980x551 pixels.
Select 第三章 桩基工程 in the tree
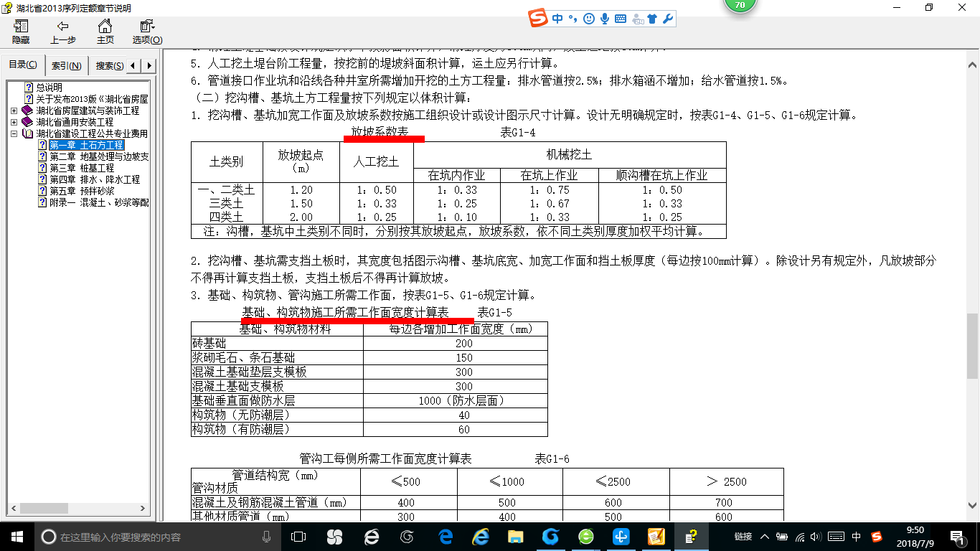tap(81, 168)
